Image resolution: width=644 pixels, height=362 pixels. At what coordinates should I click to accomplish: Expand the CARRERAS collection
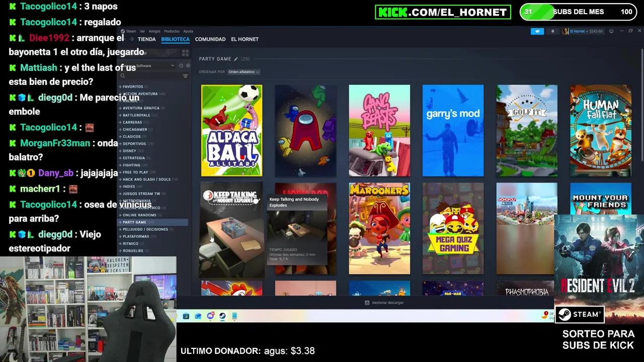tap(120, 122)
